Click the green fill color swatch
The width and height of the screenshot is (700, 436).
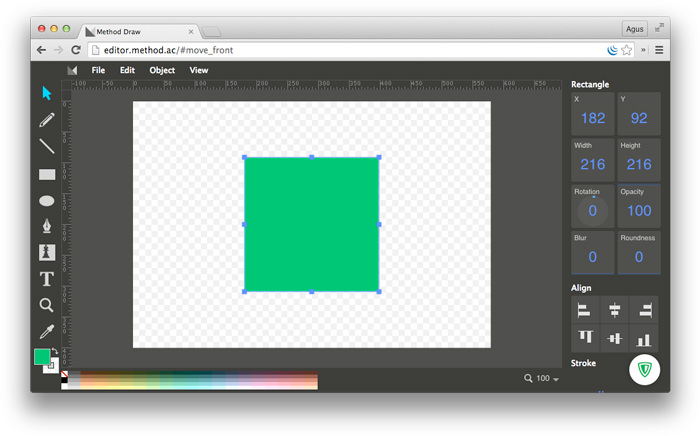[x=42, y=357]
